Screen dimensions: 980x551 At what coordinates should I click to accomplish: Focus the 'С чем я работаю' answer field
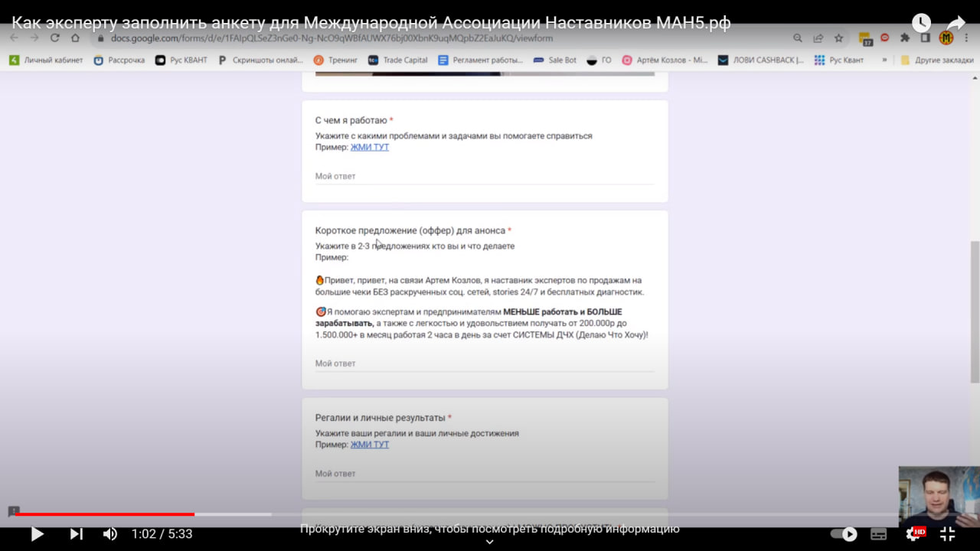point(485,177)
